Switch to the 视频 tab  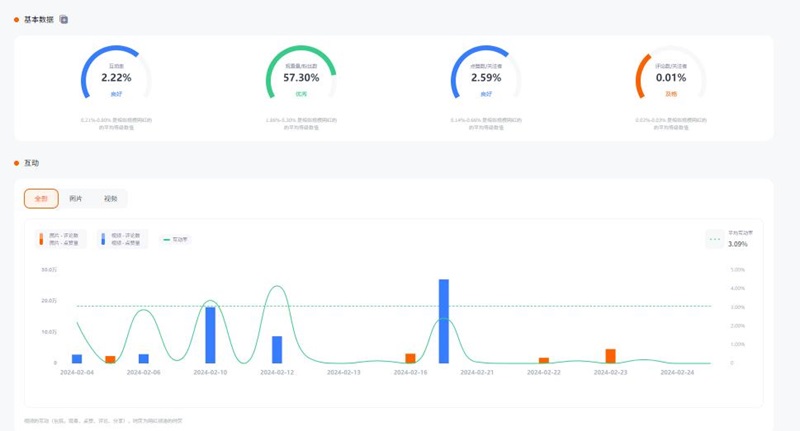(110, 199)
